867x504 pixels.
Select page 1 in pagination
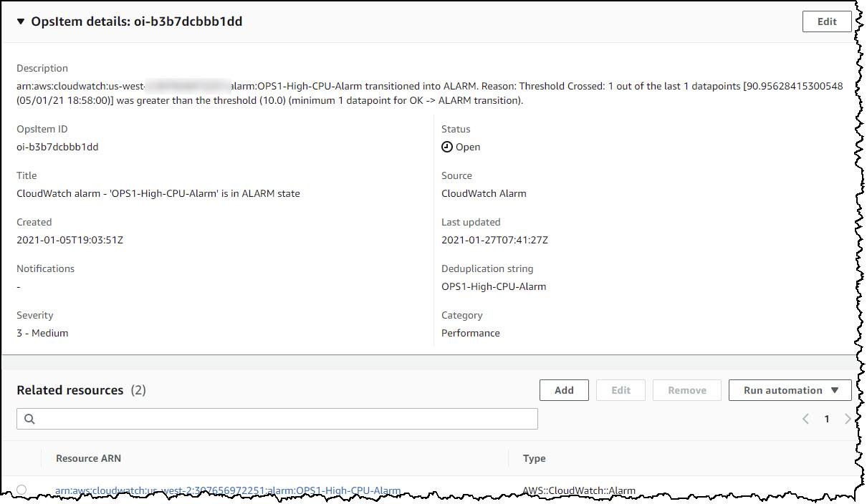tap(826, 419)
